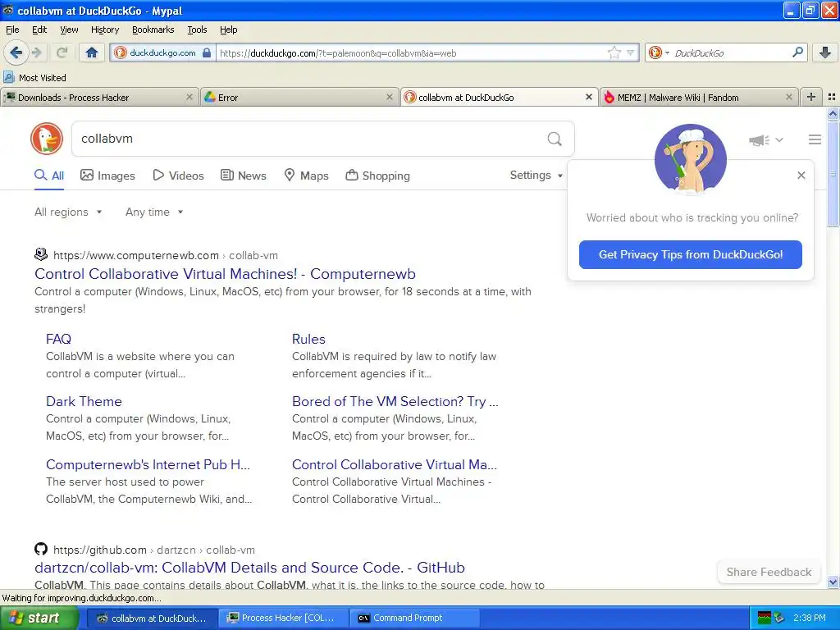Screen dimensions: 840x630
Task: Open the Tools menu
Action: (x=197, y=30)
